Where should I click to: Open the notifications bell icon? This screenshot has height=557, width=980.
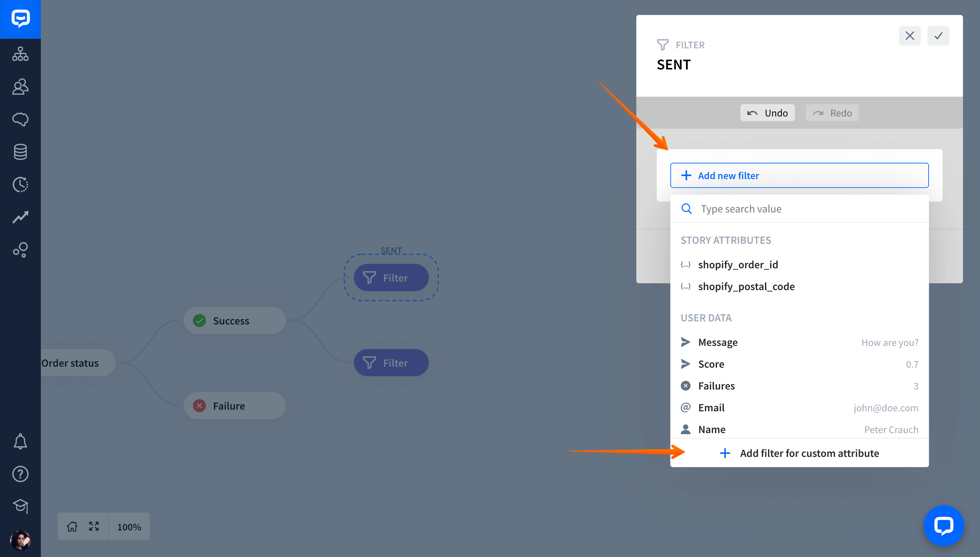point(20,442)
